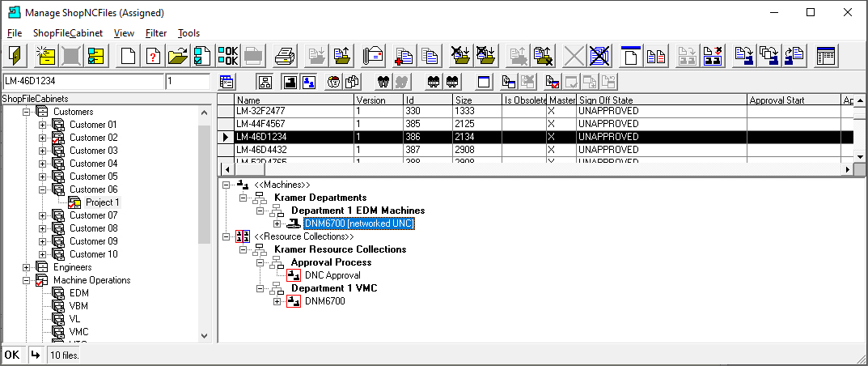Open the ShopFileCabinet menu

tap(68, 33)
